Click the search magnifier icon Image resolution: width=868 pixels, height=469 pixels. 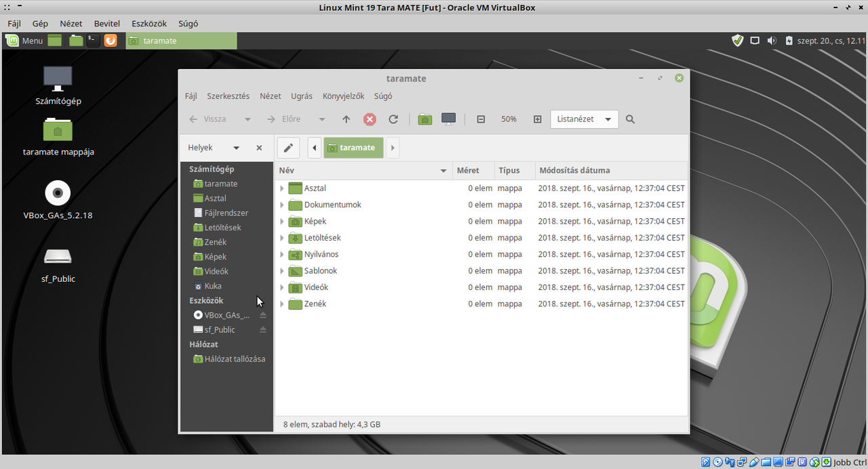[x=630, y=119]
